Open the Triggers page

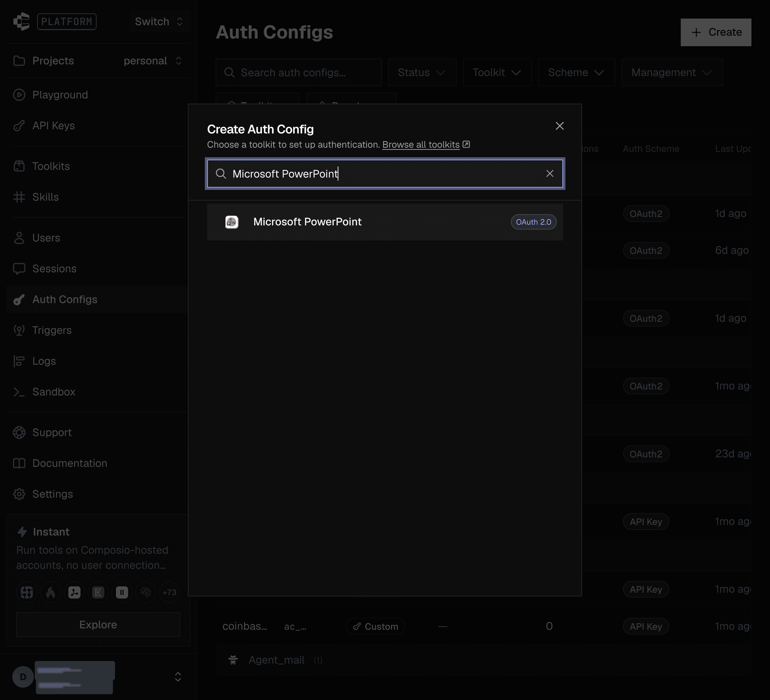click(52, 330)
